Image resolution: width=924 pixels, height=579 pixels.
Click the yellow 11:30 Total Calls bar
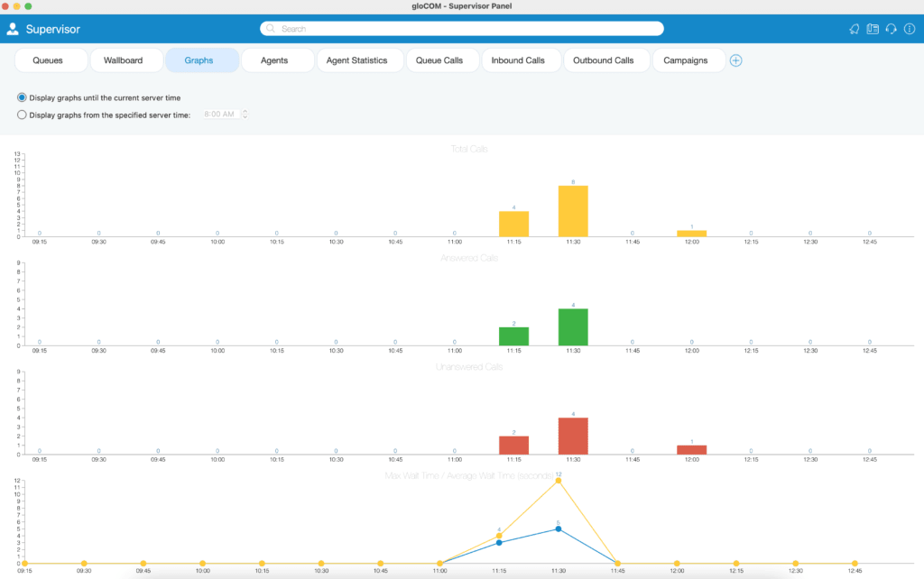tap(573, 211)
